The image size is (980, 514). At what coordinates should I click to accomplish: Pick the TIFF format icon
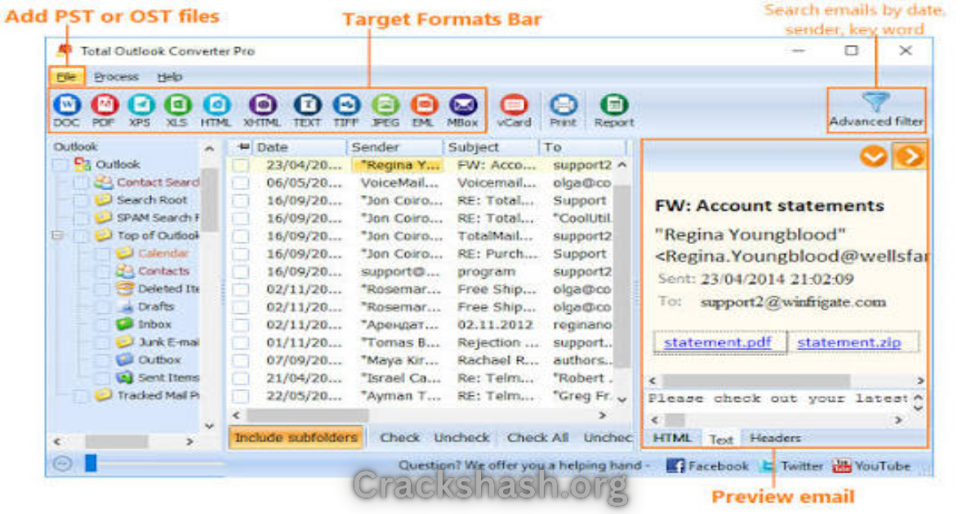[346, 104]
